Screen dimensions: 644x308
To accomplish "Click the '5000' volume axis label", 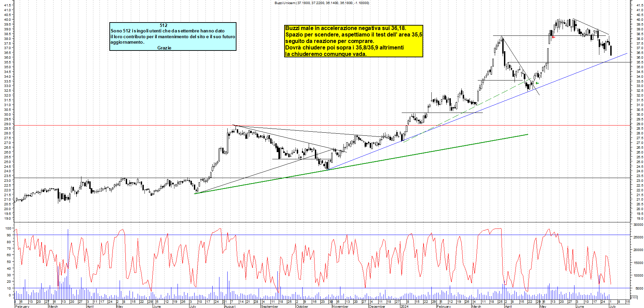I will point(639,289).
